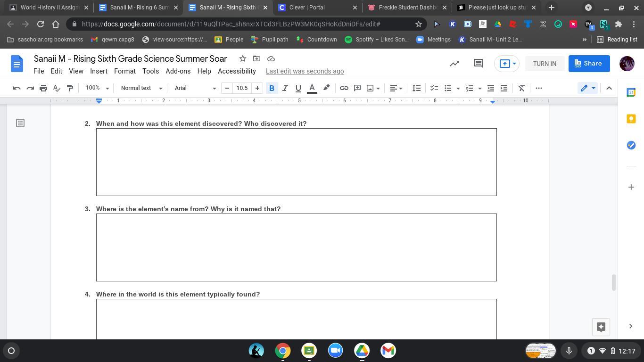Decrease font size with minus button

point(227,88)
